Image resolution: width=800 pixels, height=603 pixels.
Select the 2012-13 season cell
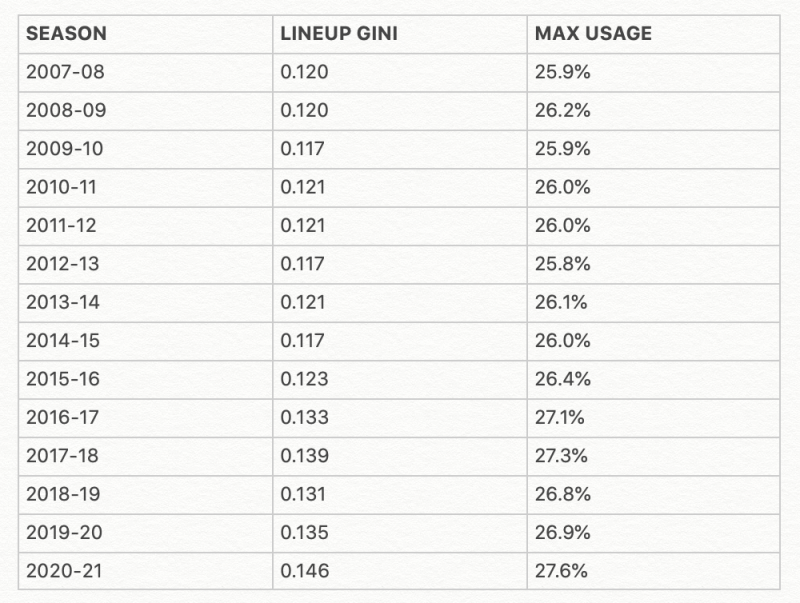pyautogui.click(x=65, y=264)
